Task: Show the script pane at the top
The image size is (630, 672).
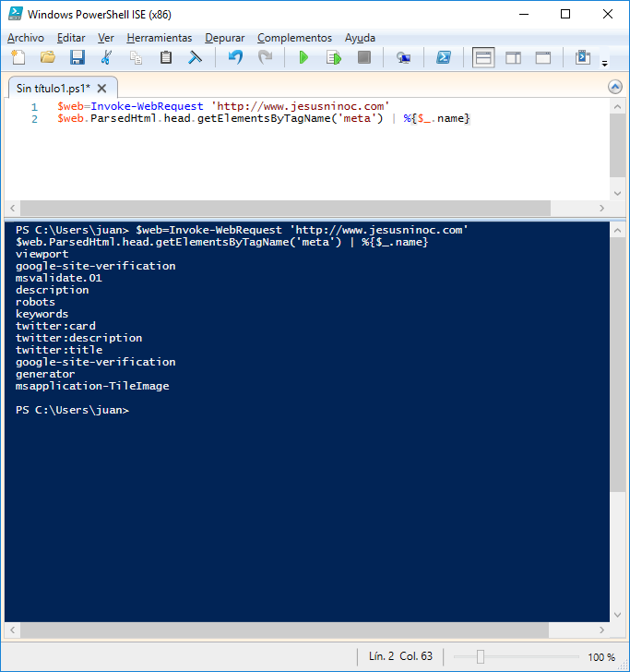Action: pyautogui.click(x=483, y=57)
